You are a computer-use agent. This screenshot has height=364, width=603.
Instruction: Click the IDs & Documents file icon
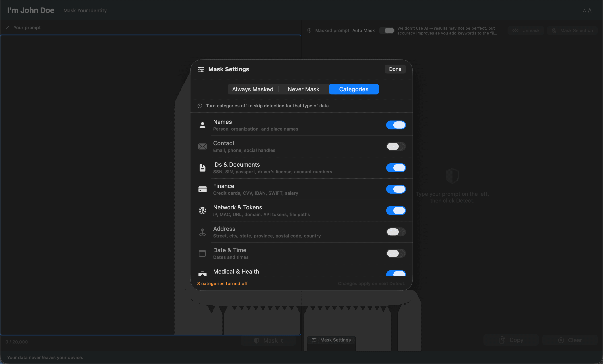pos(202,168)
